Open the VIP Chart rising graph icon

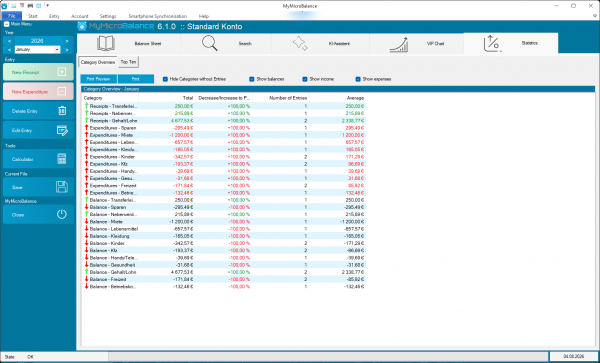pyautogui.click(x=398, y=44)
